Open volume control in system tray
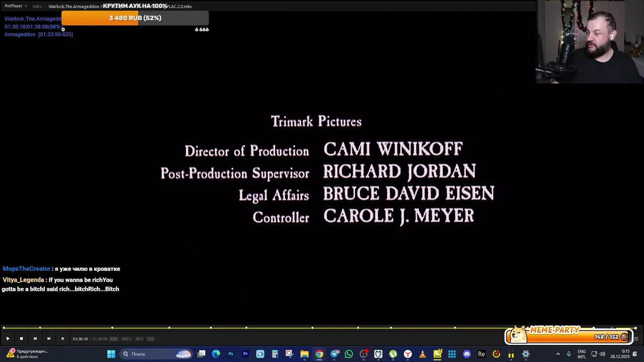The width and height of the screenshot is (644, 362). click(602, 354)
